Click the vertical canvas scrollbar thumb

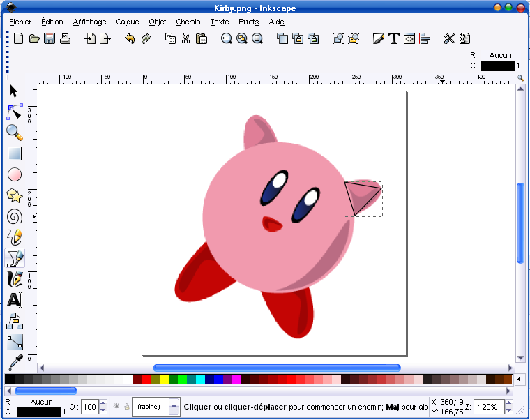click(520, 223)
